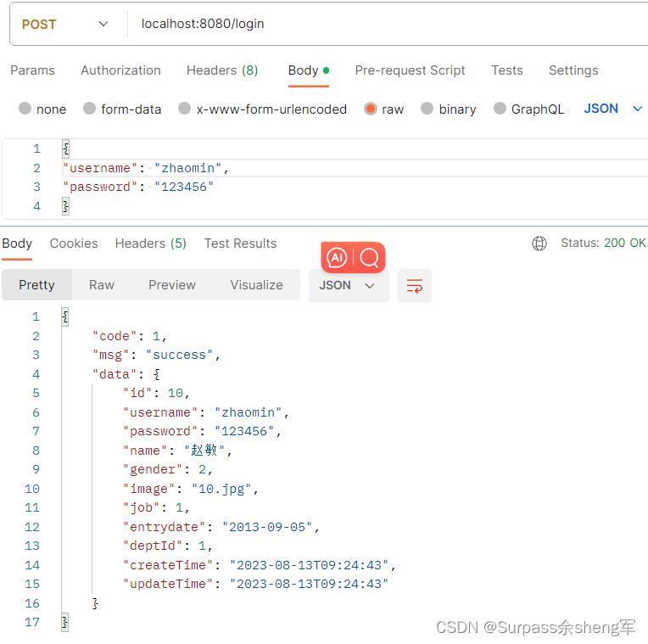Click the "msg": "success" line
The image size is (648, 644).
click(x=156, y=355)
